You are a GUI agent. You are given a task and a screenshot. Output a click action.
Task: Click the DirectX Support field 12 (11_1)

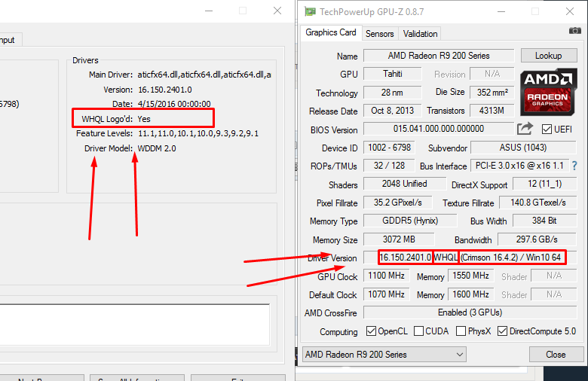tap(544, 184)
